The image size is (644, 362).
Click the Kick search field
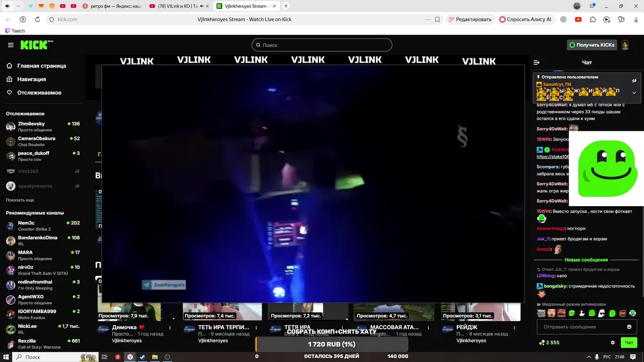322,45
